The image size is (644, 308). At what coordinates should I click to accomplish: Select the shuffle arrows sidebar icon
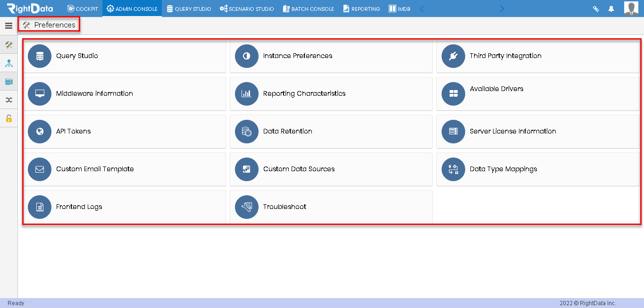tap(8, 100)
